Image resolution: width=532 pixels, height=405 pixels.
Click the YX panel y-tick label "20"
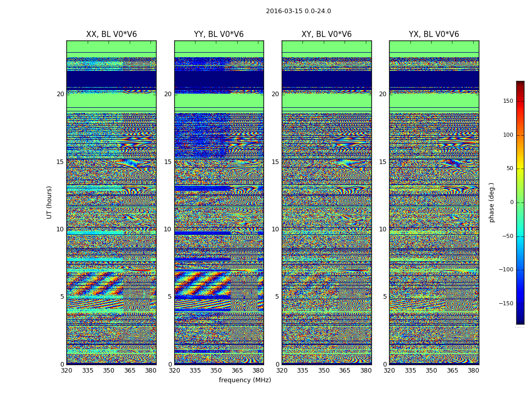click(383, 94)
